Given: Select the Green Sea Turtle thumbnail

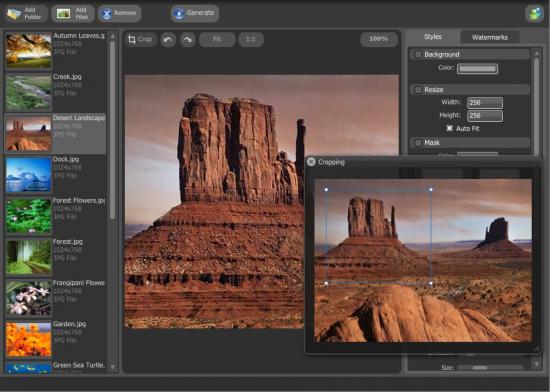Looking at the screenshot, I should [28, 368].
